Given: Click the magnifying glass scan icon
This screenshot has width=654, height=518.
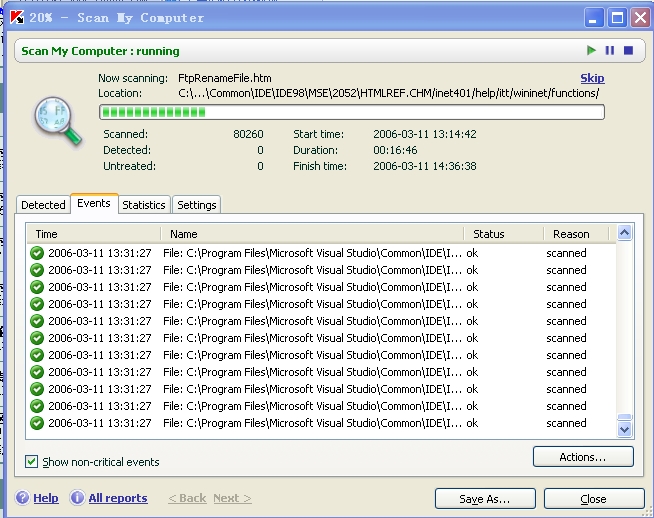Looking at the screenshot, I should point(58,121).
